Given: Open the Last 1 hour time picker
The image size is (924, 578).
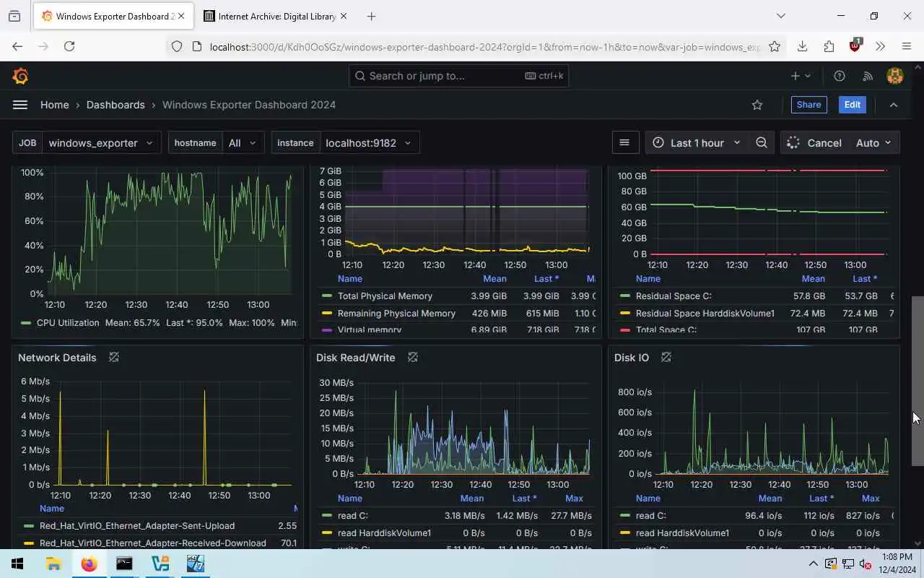Looking at the screenshot, I should click(697, 143).
